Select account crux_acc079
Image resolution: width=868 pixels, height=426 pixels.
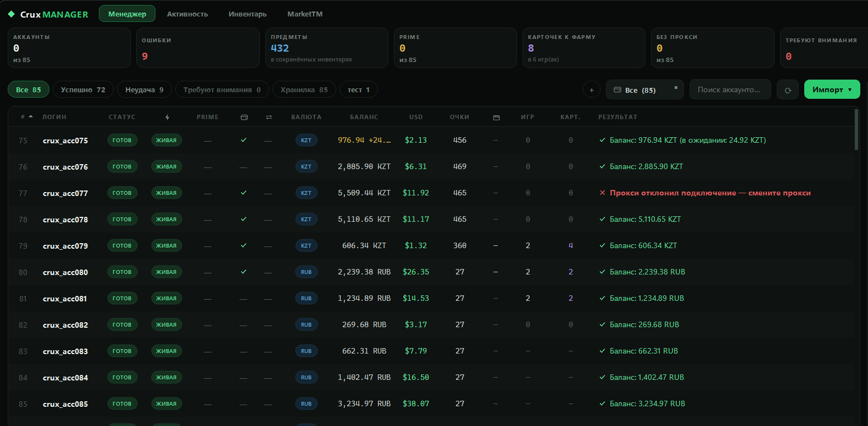[x=65, y=245]
